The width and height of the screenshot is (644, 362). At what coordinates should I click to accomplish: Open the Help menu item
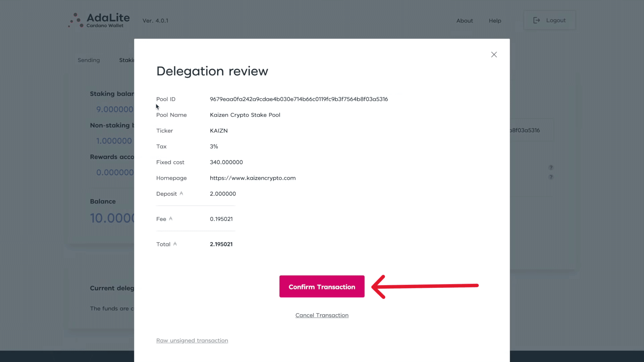pyautogui.click(x=495, y=21)
